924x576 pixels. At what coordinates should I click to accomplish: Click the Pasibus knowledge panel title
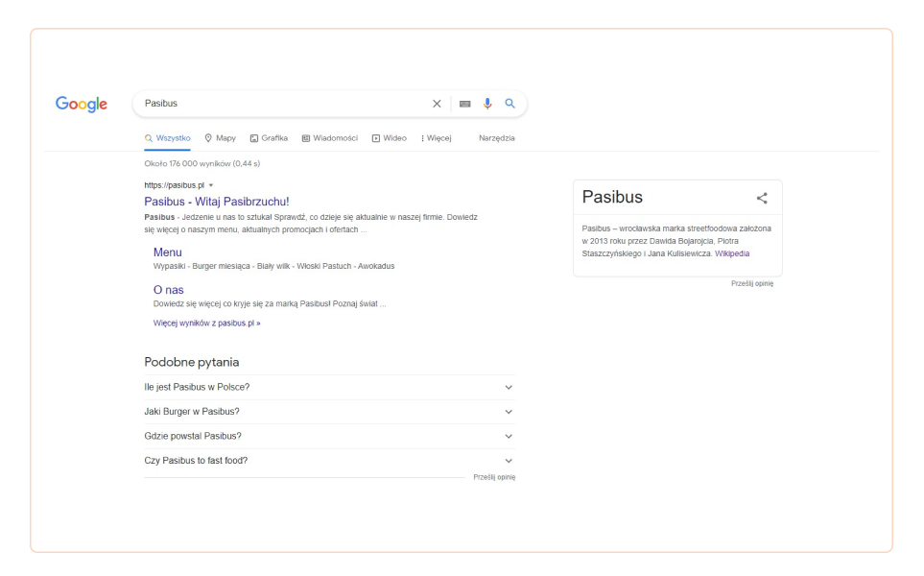[x=612, y=197]
